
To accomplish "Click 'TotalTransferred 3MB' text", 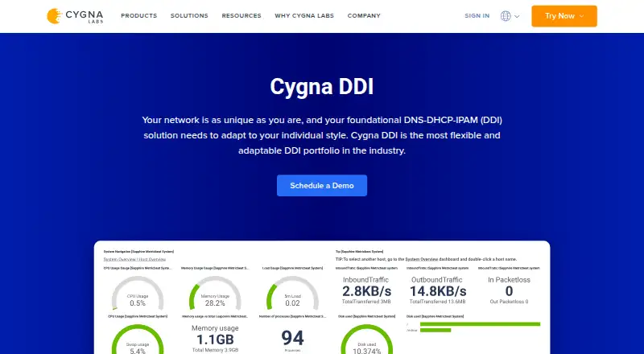I will point(366,302).
